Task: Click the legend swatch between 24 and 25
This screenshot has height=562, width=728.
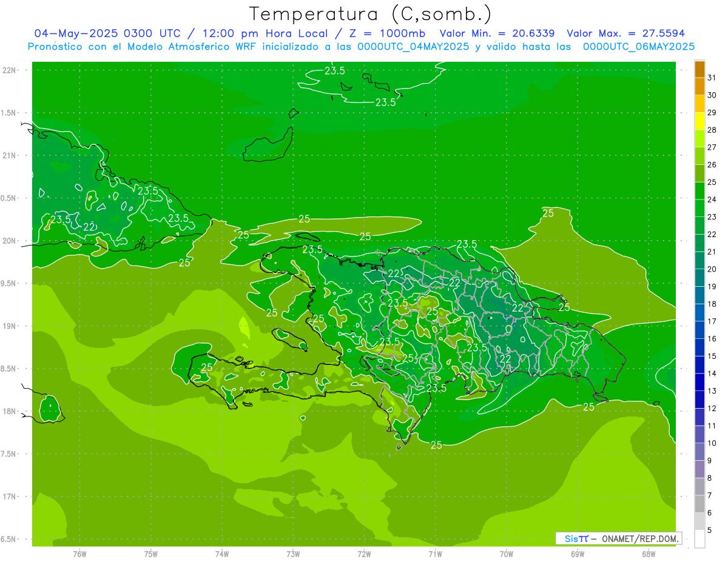Action: [699, 190]
